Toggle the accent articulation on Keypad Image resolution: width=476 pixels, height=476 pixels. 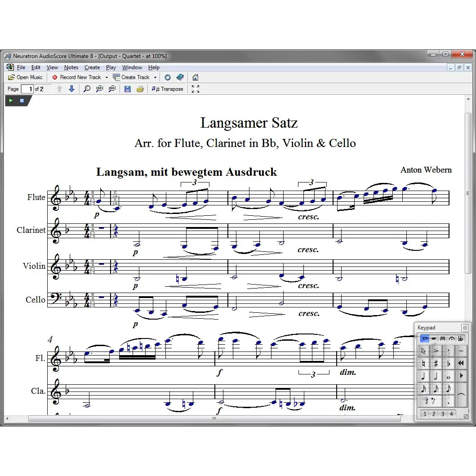(436, 351)
